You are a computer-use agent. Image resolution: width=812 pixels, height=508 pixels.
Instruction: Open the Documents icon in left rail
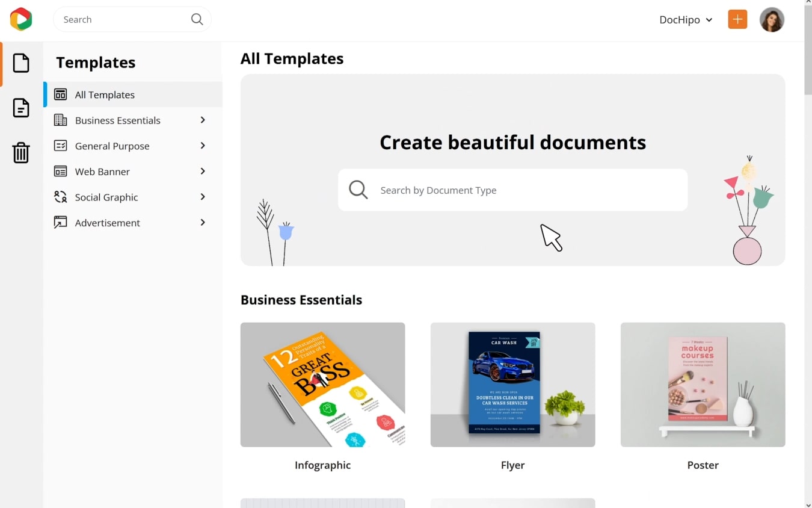tap(21, 108)
